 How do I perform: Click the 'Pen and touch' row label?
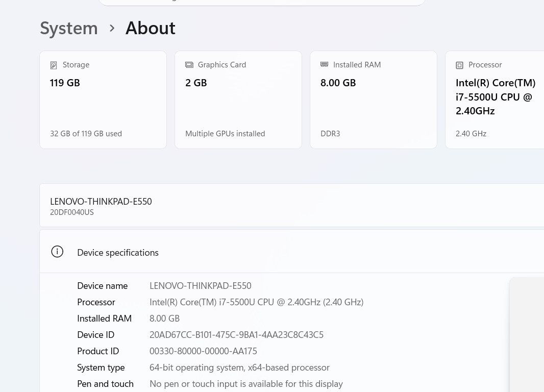(x=106, y=384)
